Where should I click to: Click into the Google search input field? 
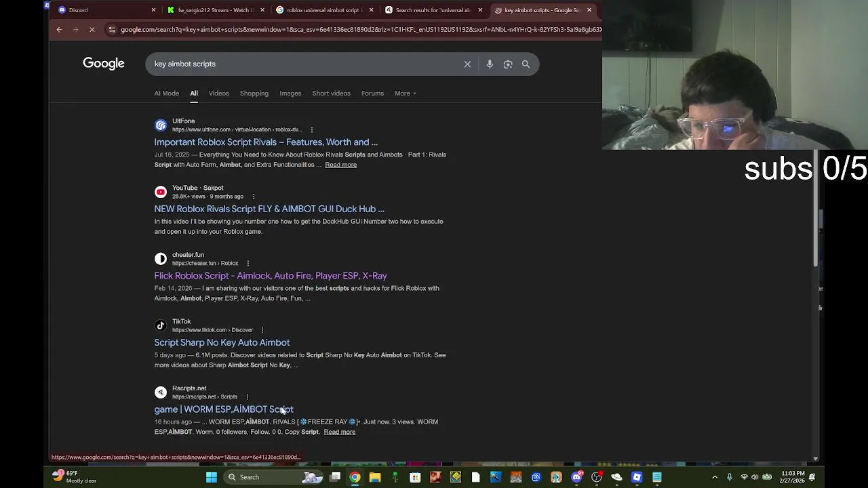coord(305,64)
